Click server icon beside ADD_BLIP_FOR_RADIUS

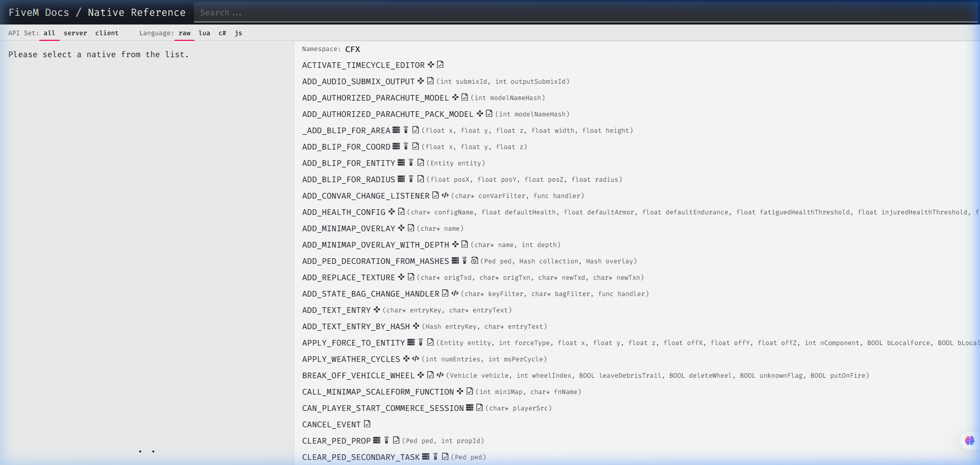tap(401, 179)
